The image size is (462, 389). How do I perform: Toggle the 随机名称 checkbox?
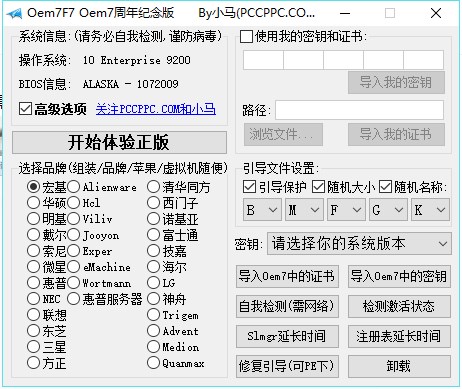(385, 187)
